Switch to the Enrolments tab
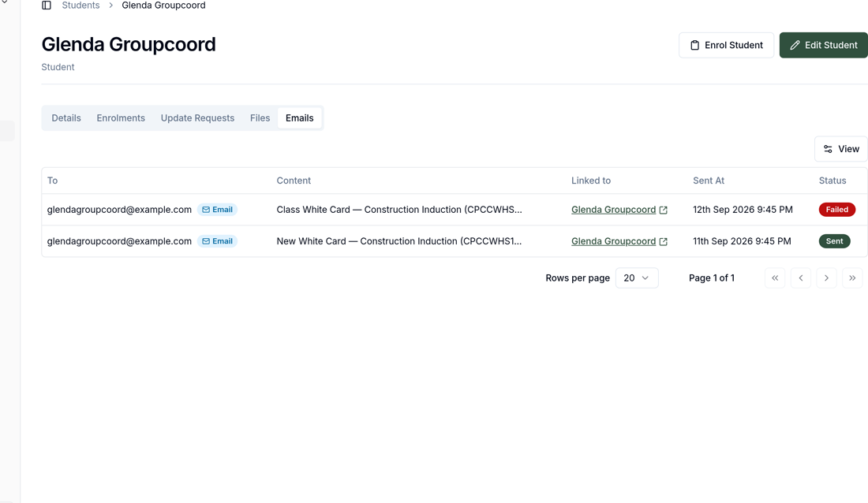 click(x=121, y=117)
